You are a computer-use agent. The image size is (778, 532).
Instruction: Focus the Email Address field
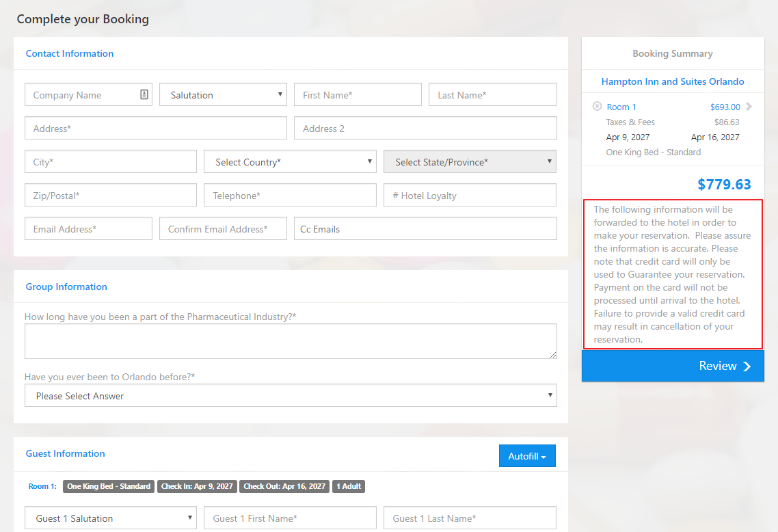point(88,229)
